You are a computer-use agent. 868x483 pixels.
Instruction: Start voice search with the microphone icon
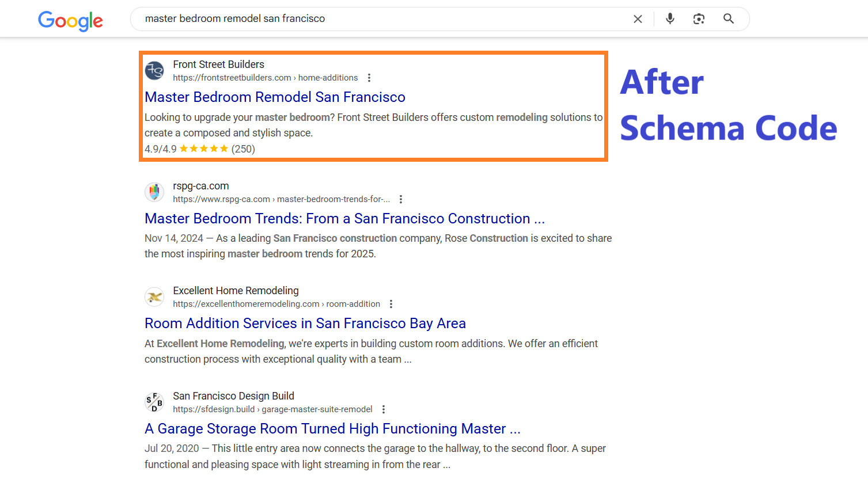[x=670, y=19]
